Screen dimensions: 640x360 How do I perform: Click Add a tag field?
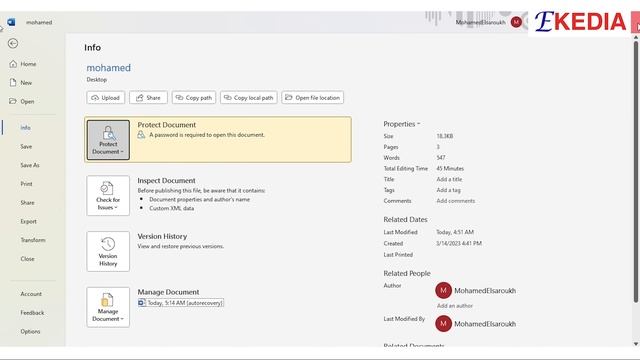(x=448, y=190)
